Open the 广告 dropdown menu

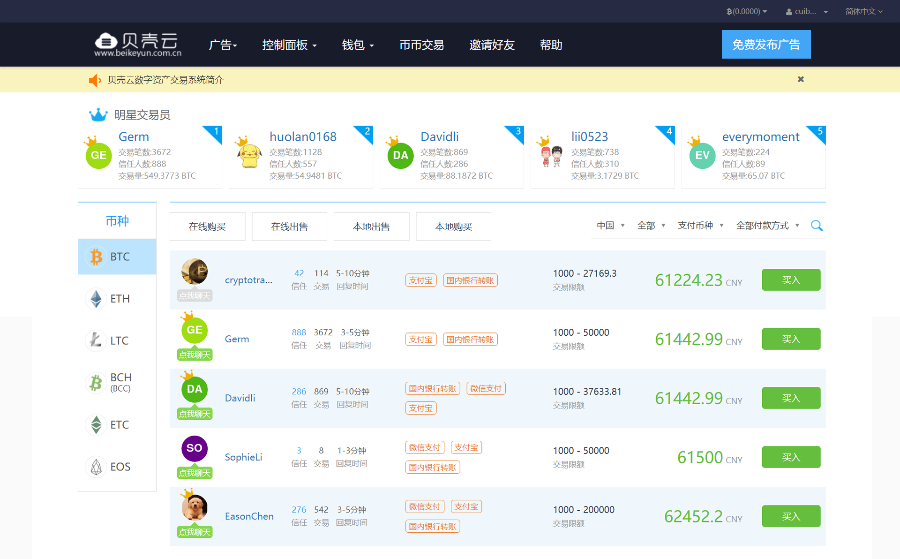[x=222, y=45]
